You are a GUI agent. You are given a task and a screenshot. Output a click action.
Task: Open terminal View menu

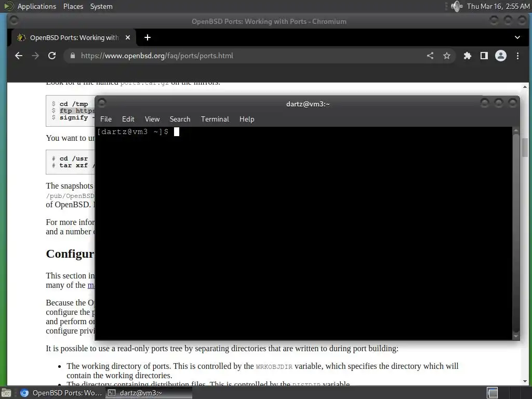(x=152, y=119)
